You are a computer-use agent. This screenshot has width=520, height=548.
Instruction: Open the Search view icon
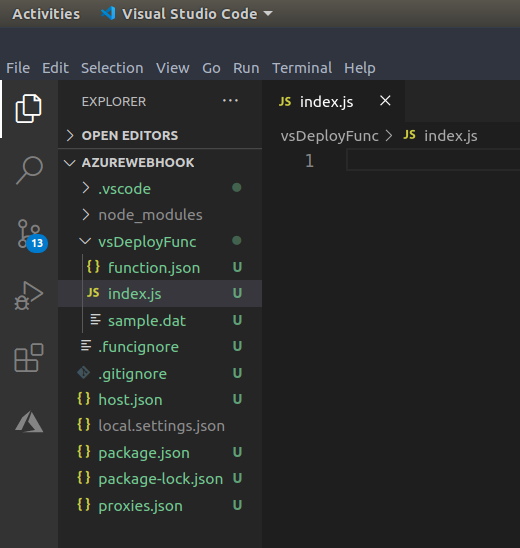pos(29,170)
